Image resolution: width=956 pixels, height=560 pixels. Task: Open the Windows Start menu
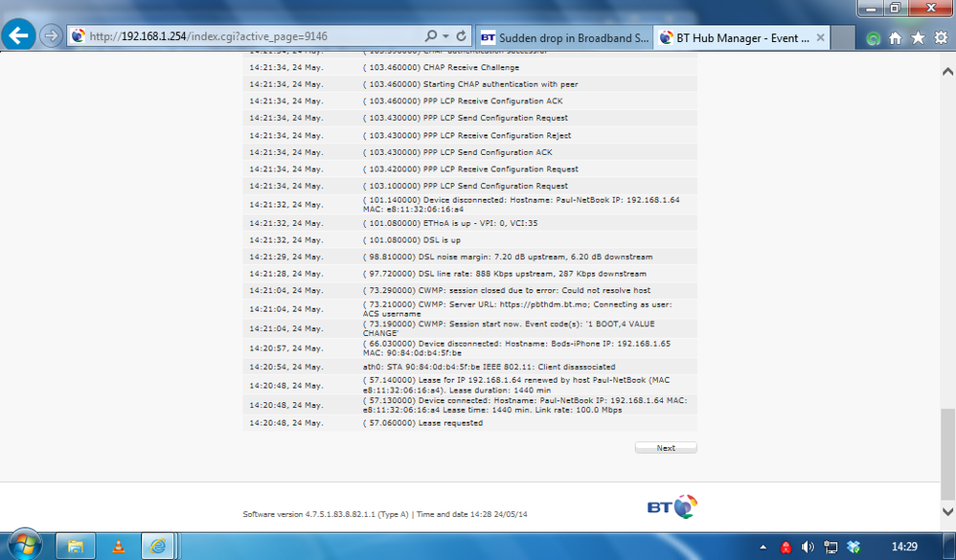tap(24, 546)
